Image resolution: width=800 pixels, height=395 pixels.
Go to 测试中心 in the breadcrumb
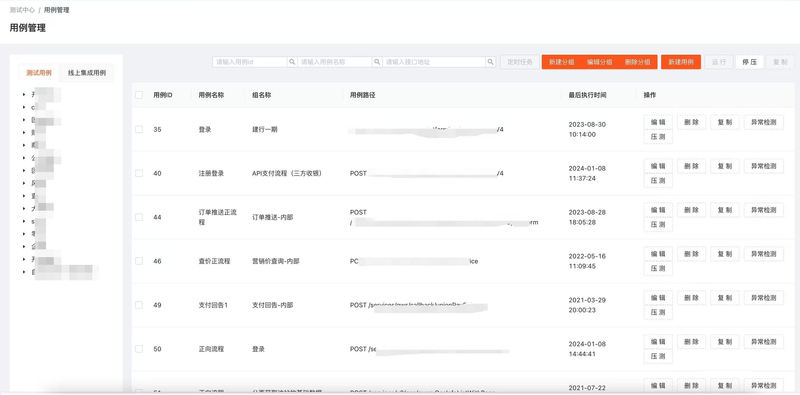point(22,10)
